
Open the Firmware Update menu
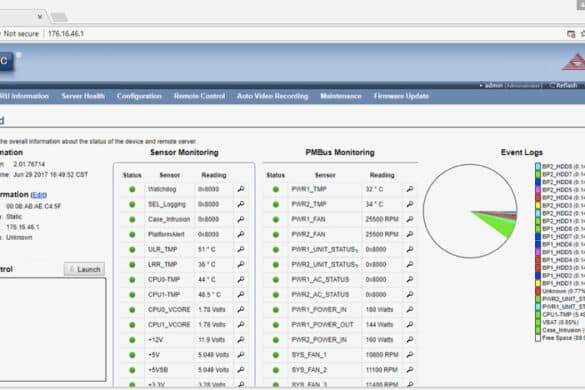tap(401, 96)
